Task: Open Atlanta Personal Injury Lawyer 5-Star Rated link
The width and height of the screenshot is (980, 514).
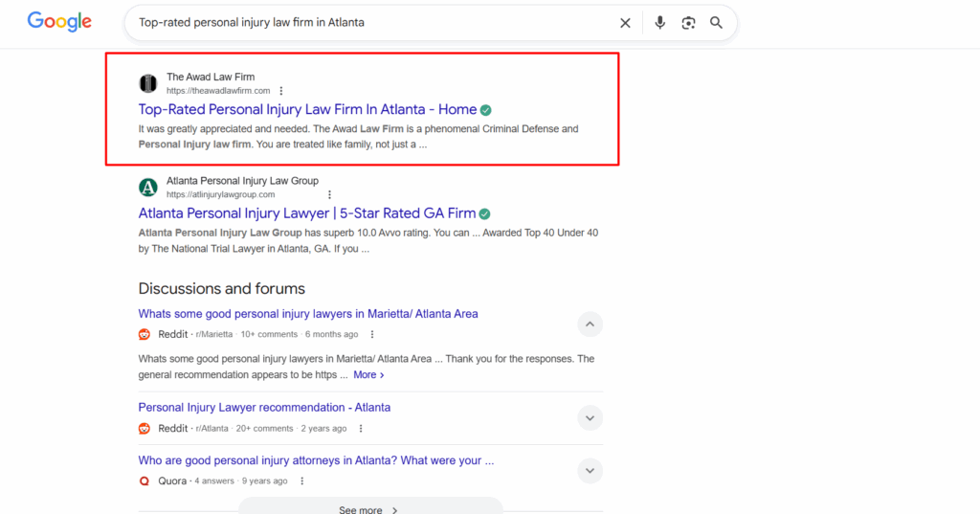Action: pyautogui.click(x=306, y=213)
